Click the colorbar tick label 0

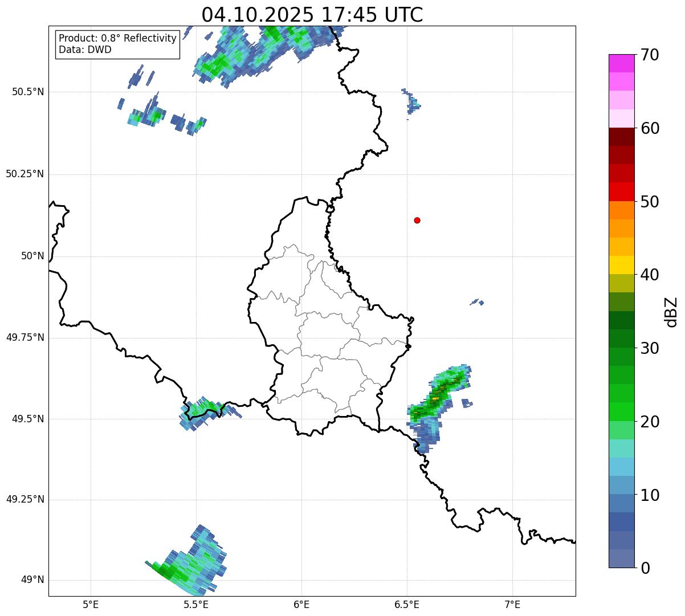click(645, 568)
